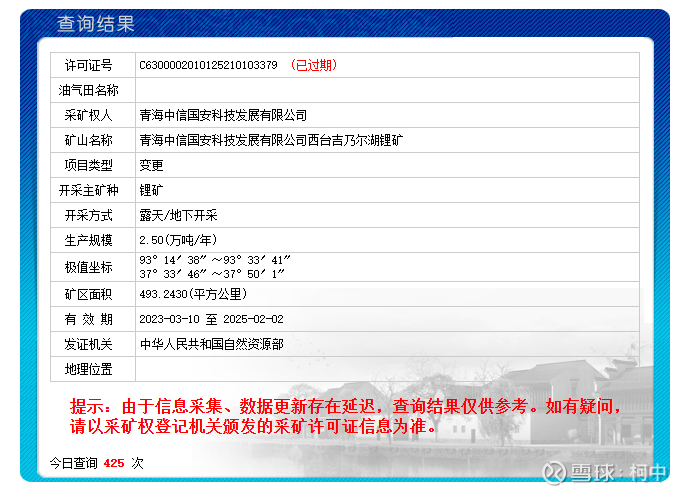Select the 矿区面积 label cell
The height and width of the screenshot is (495, 689).
[x=93, y=294]
